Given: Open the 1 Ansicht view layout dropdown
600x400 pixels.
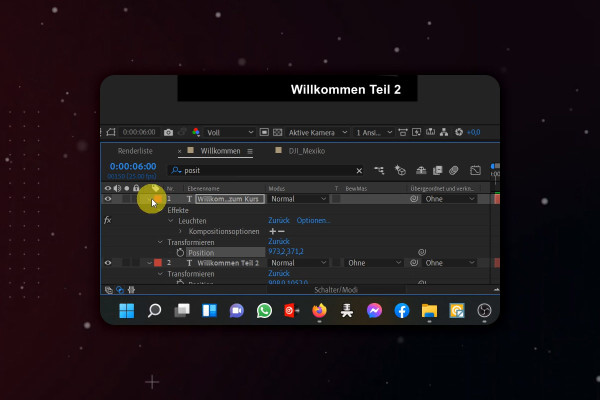Looking at the screenshot, I should coord(374,132).
